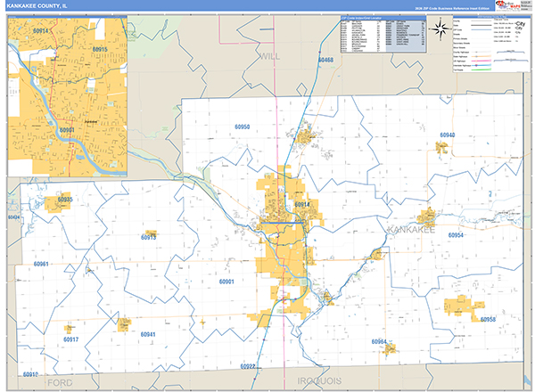Click the green Toll Roads legend line

click(x=481, y=69)
